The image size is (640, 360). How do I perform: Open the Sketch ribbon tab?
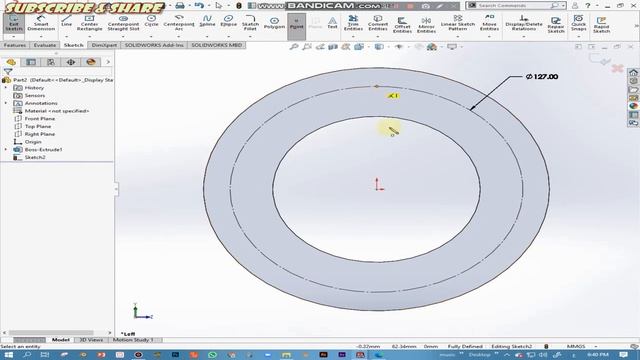[73, 45]
